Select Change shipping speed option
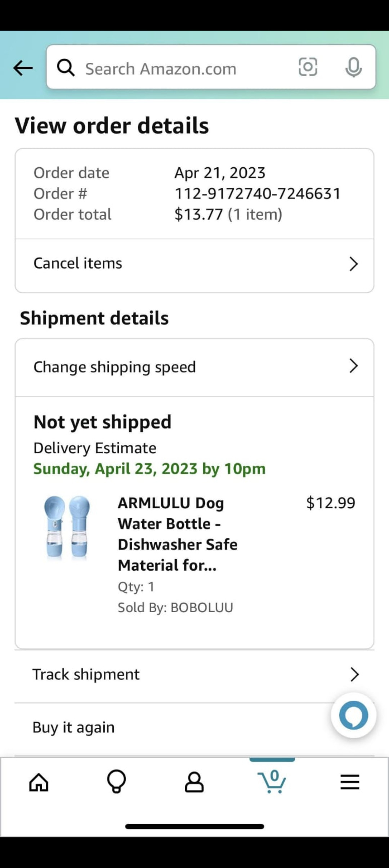 coord(115,367)
